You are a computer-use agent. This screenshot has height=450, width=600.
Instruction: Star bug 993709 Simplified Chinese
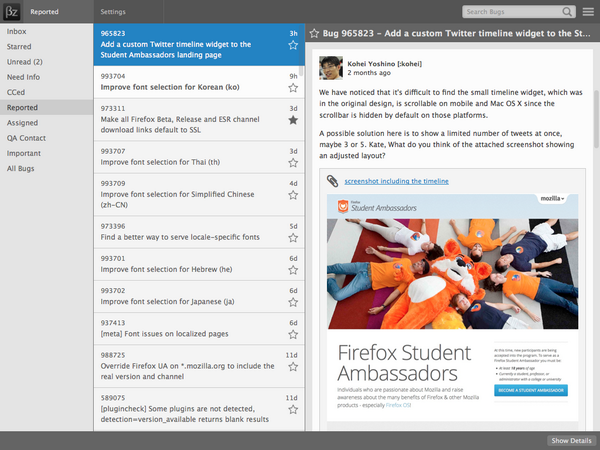[293, 195]
